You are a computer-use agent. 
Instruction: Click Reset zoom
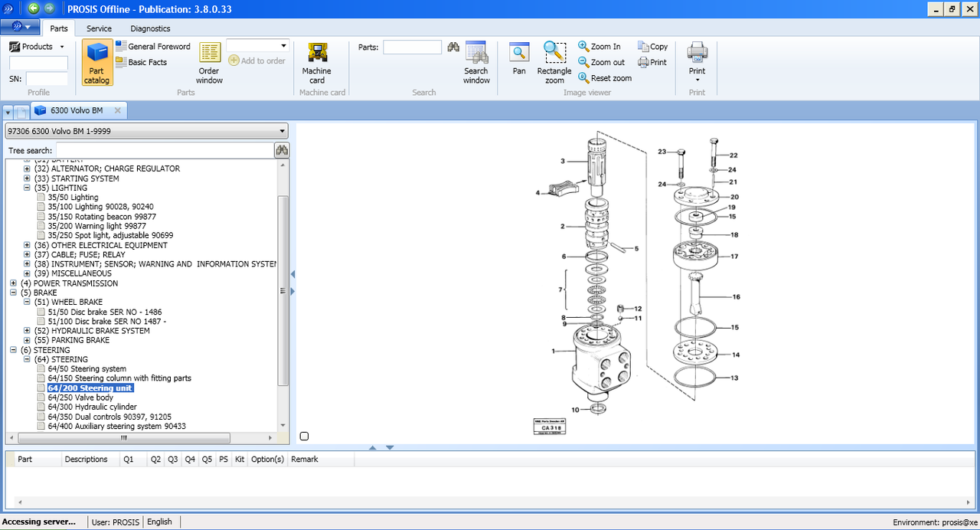point(605,78)
